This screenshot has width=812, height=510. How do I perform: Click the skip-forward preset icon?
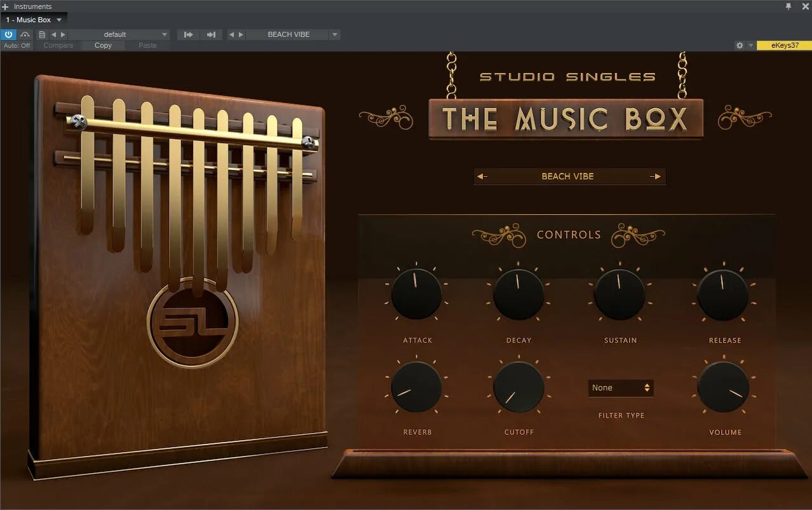coord(188,34)
